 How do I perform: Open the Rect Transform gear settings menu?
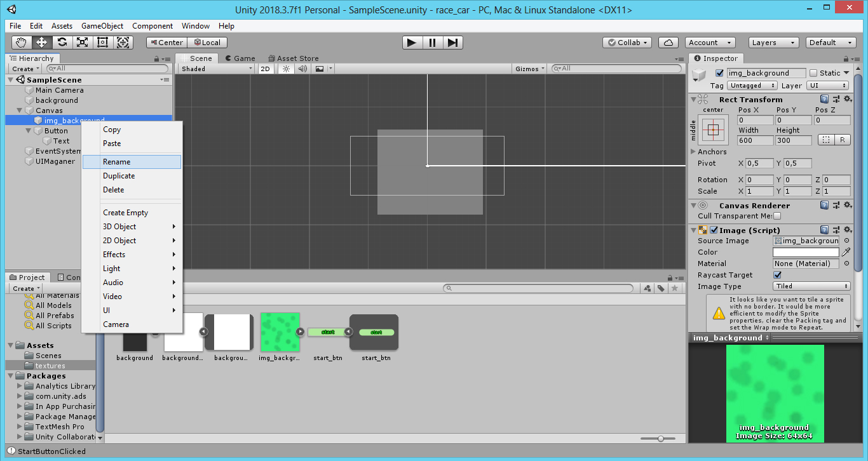point(847,100)
